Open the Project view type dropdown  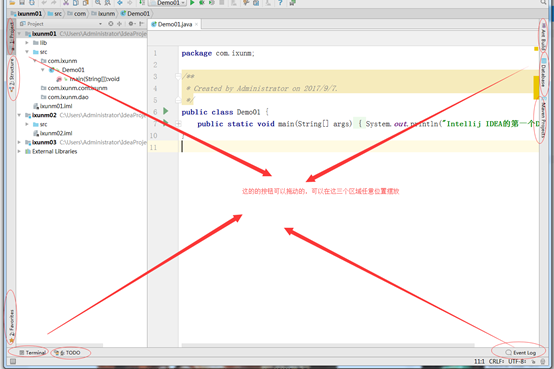100,24
